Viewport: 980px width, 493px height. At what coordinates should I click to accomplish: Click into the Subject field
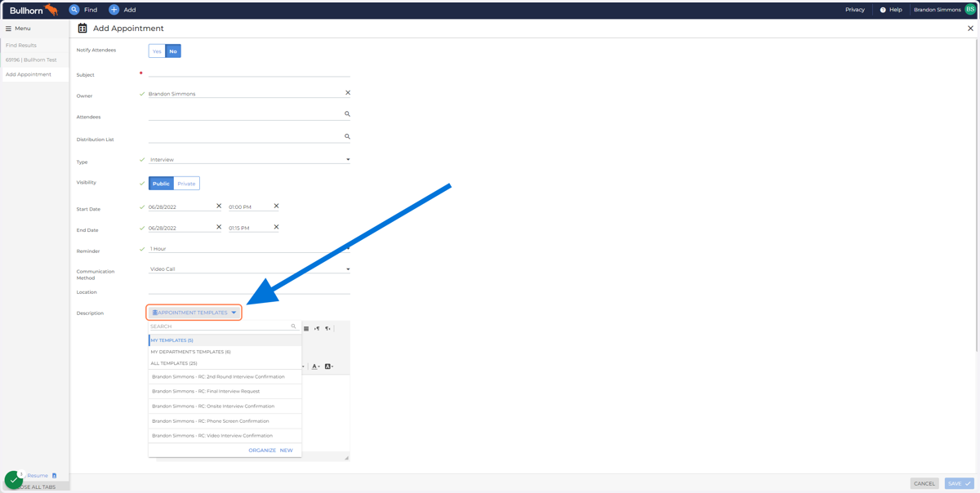(x=249, y=73)
